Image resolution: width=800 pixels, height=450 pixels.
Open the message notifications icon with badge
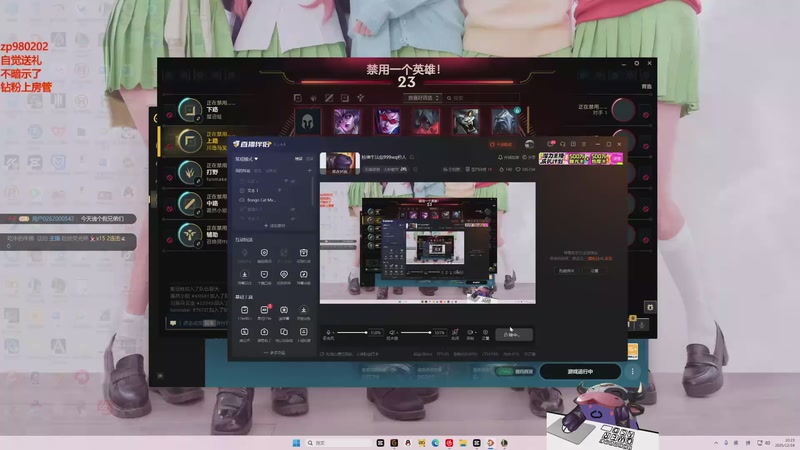click(x=551, y=144)
